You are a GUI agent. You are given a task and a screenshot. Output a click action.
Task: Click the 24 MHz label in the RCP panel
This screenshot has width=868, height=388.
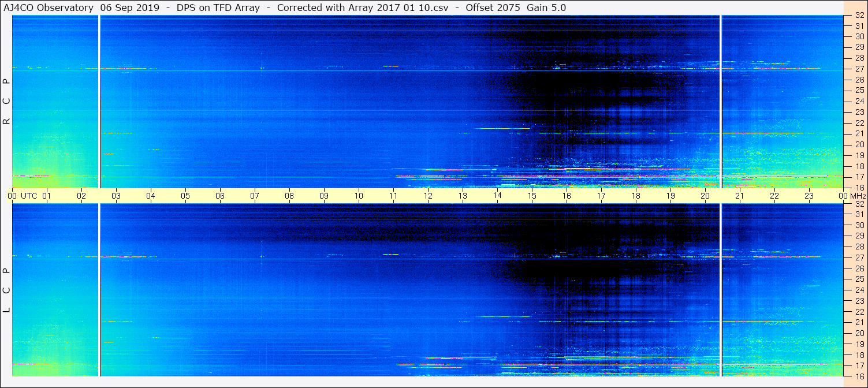(x=859, y=101)
